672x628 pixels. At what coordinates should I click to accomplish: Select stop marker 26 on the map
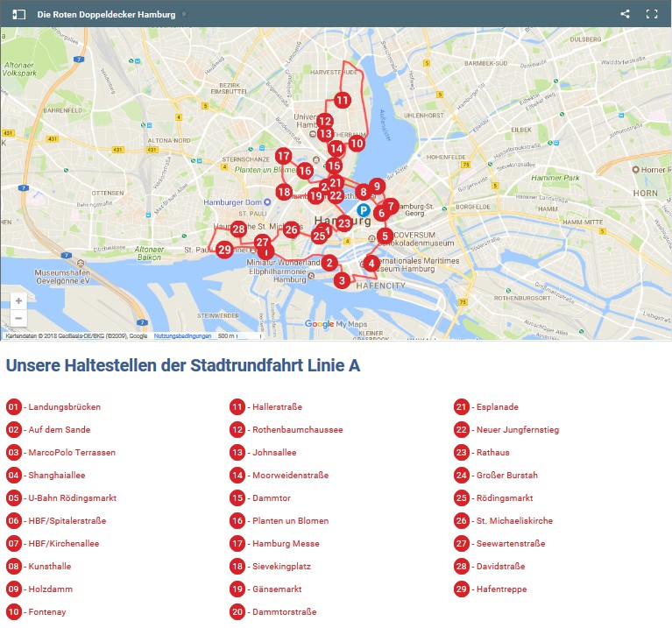click(x=292, y=229)
